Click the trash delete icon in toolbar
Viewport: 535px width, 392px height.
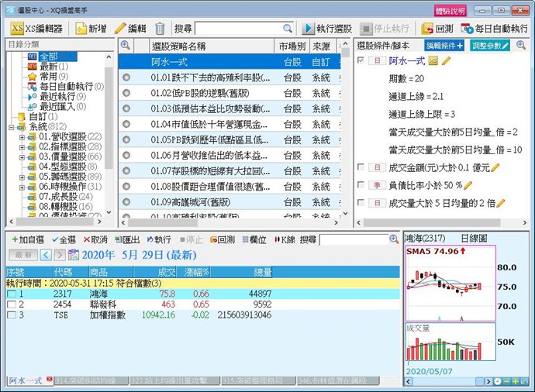160,28
